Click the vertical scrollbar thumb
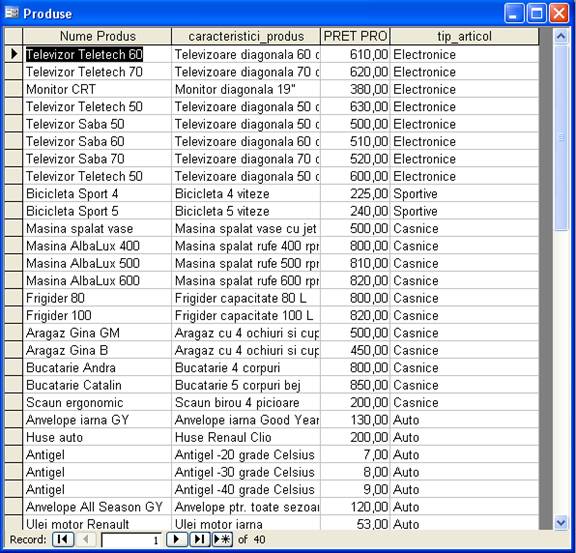The image size is (576, 553). coord(561,138)
